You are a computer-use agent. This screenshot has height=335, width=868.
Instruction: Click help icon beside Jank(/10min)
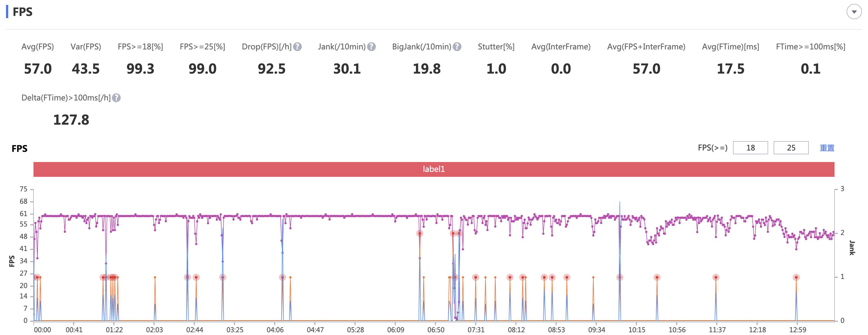371,47
